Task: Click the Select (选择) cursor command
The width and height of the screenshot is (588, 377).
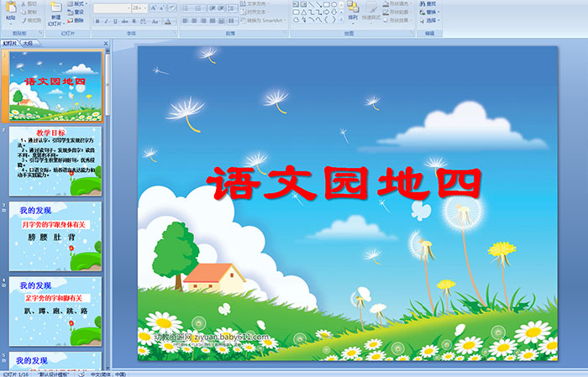Action: (x=429, y=20)
